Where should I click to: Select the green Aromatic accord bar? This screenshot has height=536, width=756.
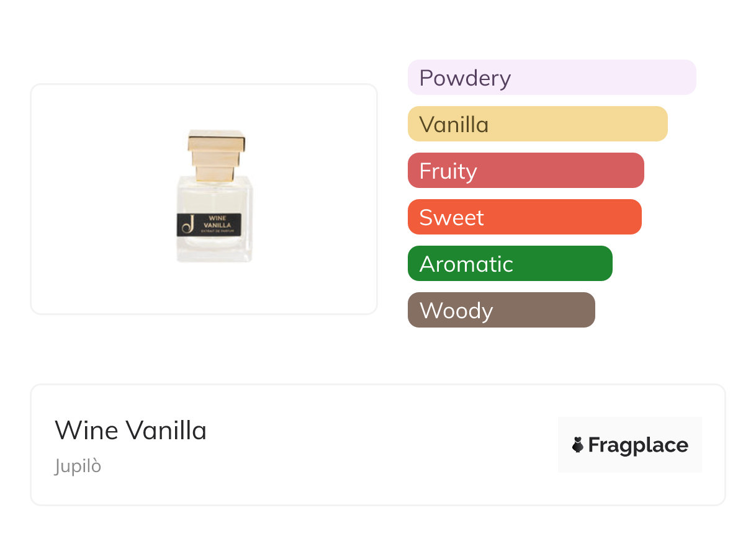click(x=510, y=264)
